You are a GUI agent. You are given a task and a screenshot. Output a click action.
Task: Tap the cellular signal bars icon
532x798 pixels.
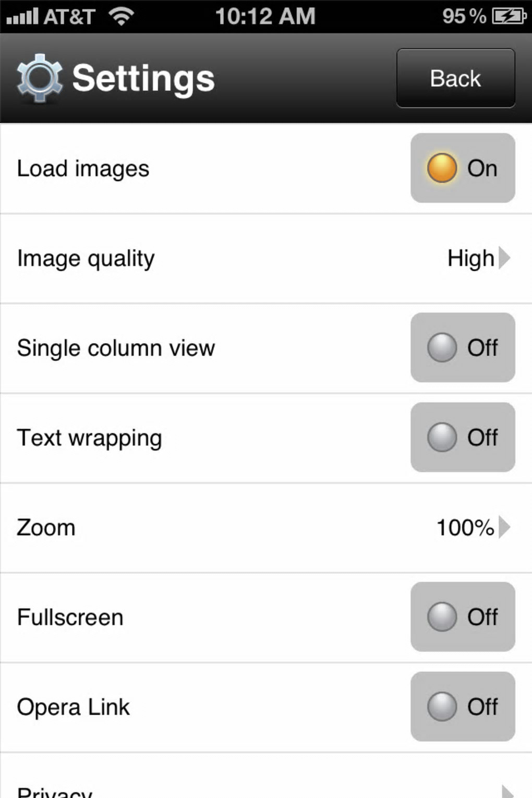22,16
